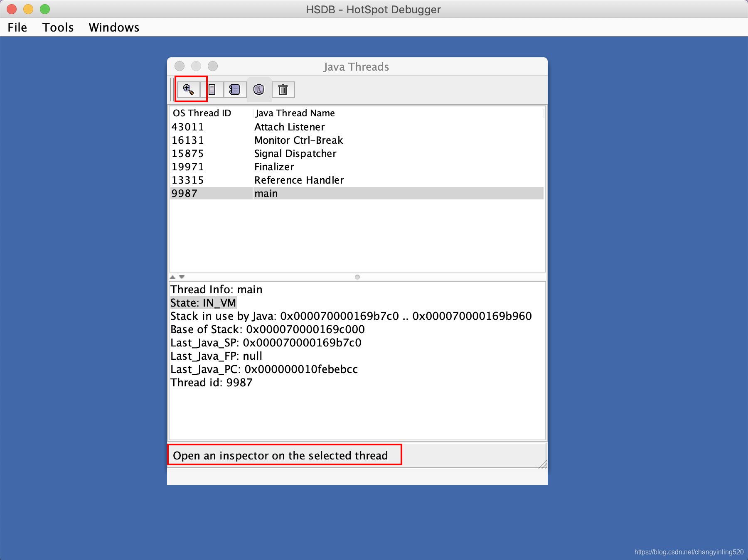Image resolution: width=748 pixels, height=560 pixels.
Task: Click the OS Thread ID column header
Action: (211, 113)
